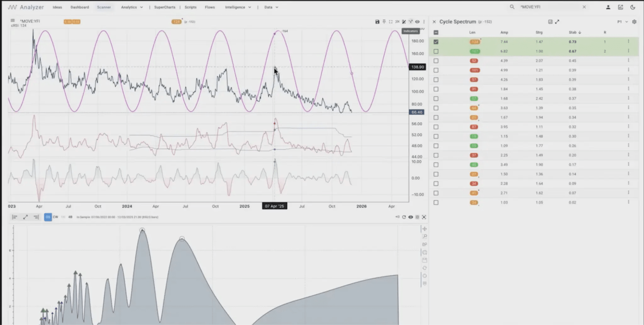Uncheck the cycle length 124 row checkbox
The width and height of the screenshot is (644, 325).
pos(436,42)
